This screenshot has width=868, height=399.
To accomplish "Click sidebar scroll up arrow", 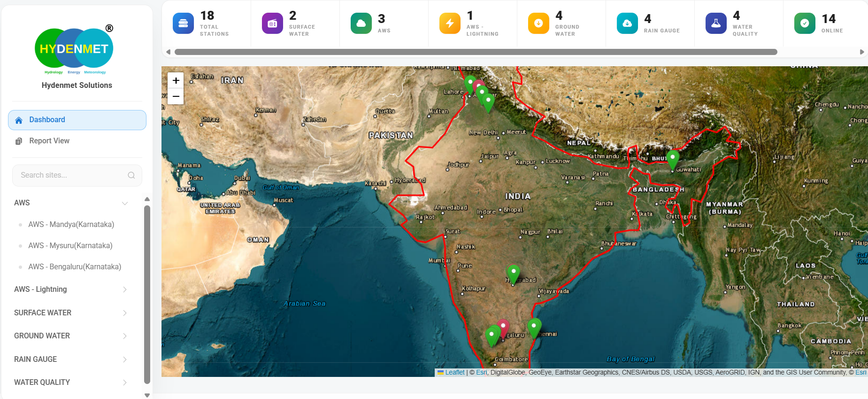I will click(x=147, y=199).
